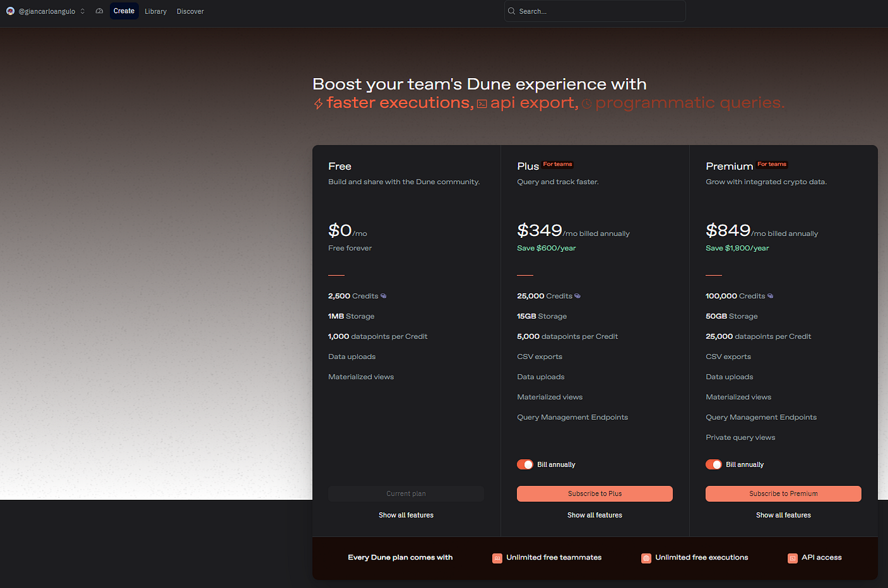Open the Discover page

(x=190, y=11)
